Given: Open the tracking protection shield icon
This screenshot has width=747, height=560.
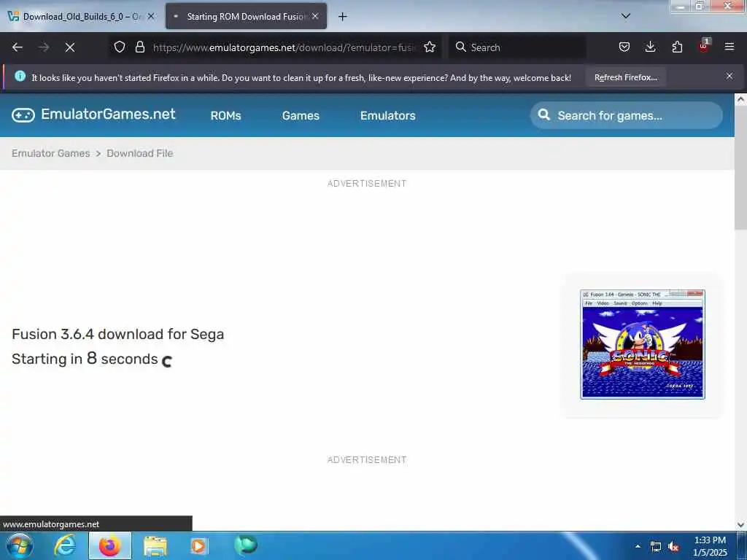Looking at the screenshot, I should tap(120, 47).
